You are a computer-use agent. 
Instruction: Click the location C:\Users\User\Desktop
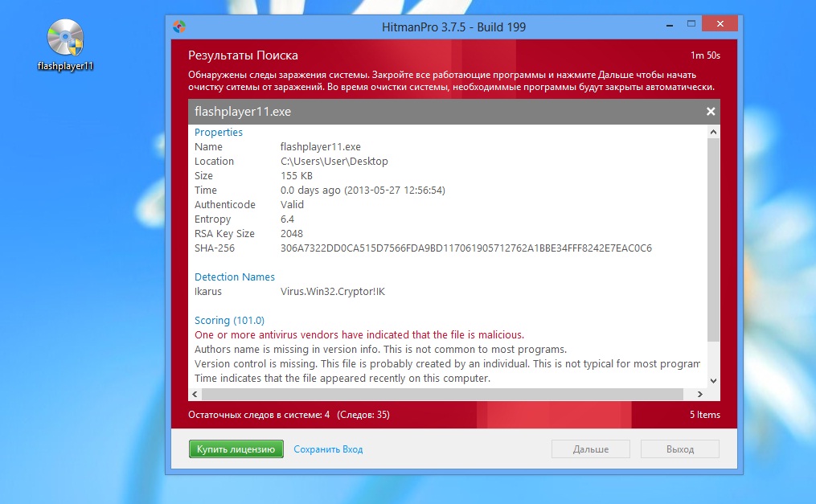[x=334, y=162]
